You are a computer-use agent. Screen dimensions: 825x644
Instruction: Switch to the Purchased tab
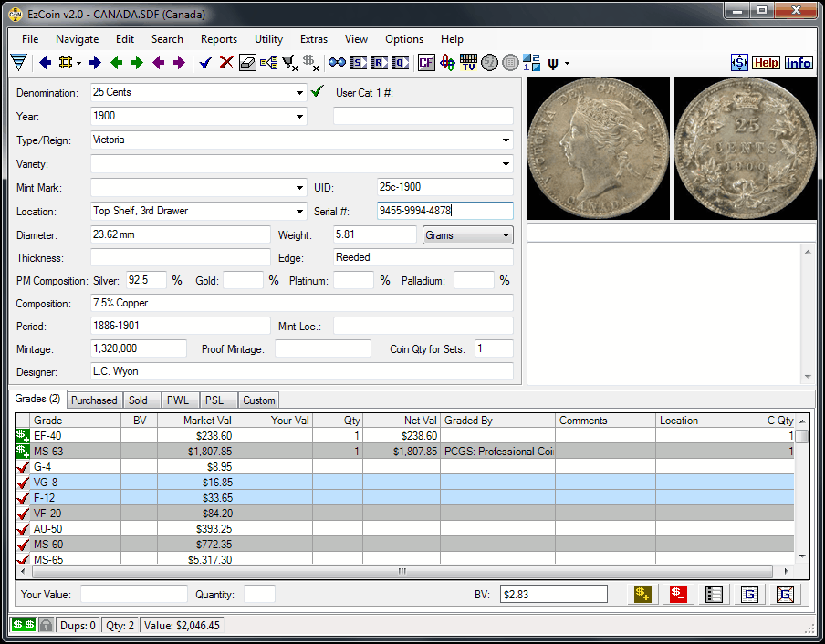[94, 400]
